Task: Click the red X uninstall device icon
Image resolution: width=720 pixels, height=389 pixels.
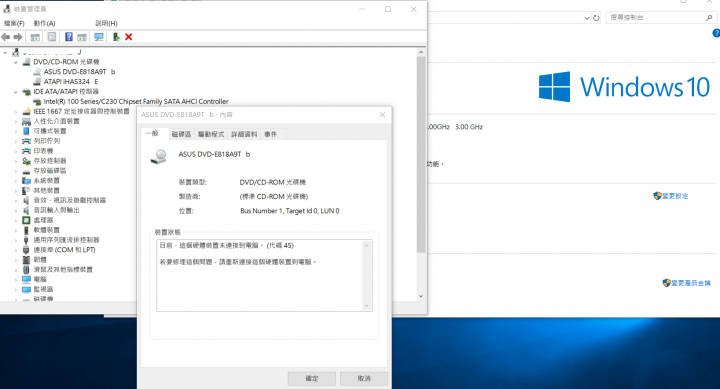Action: pos(129,37)
